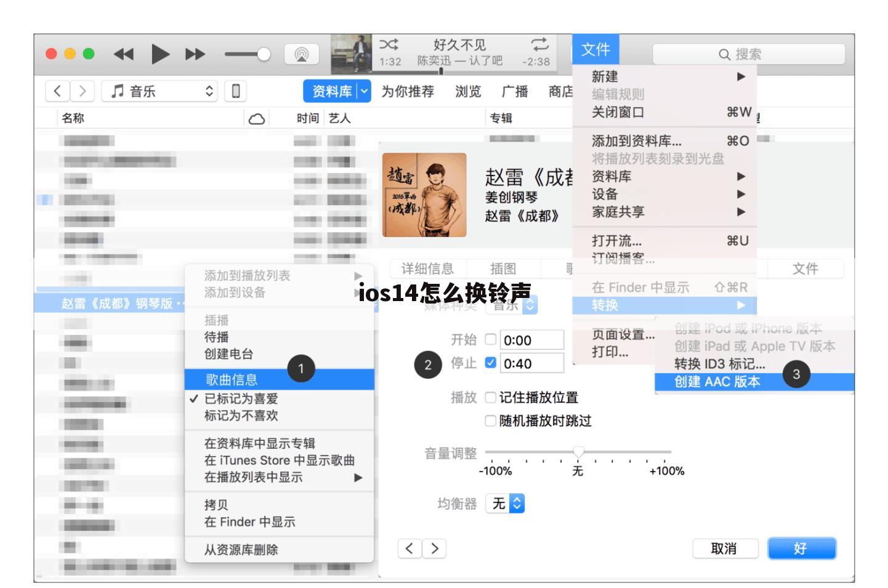The height and width of the screenshot is (588, 888).
Task: Skip to the previous track
Action: 124,54
